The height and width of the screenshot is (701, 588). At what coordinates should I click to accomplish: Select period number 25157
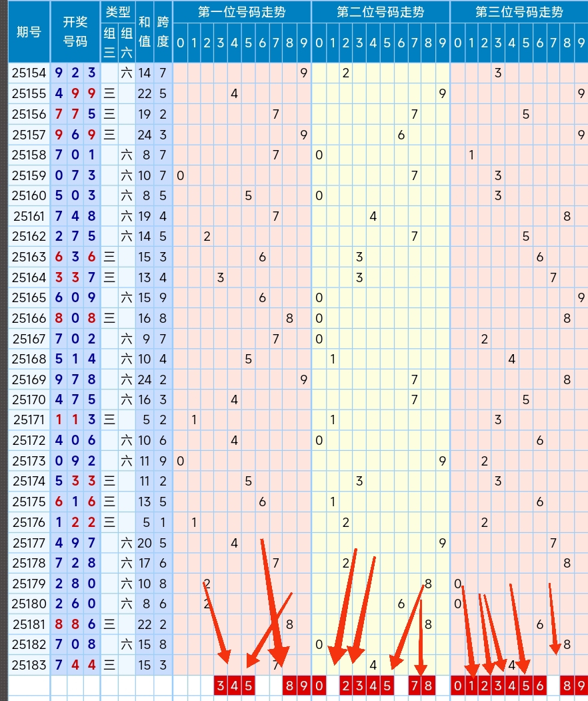29,135
